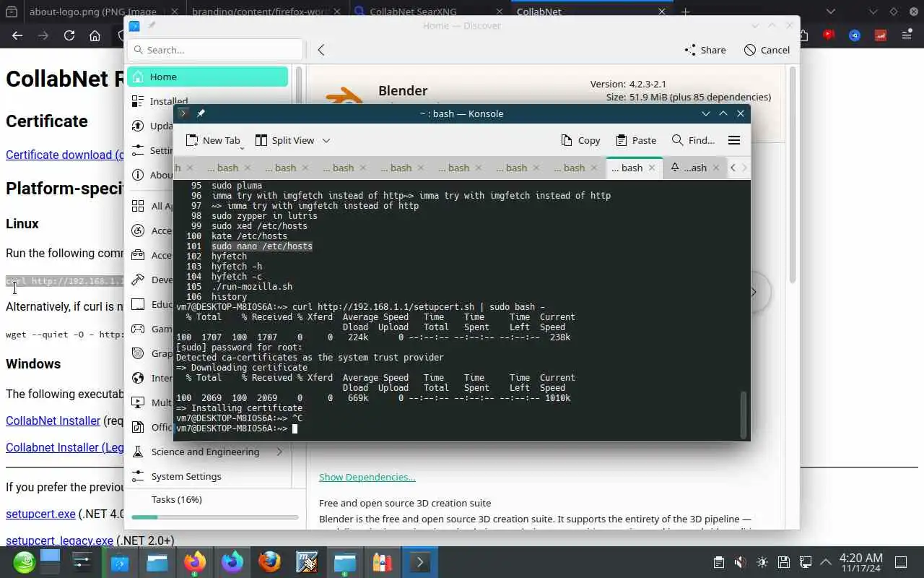Click volume muted icon in system tray
Image resolution: width=924 pixels, height=578 pixels.
coord(740,562)
